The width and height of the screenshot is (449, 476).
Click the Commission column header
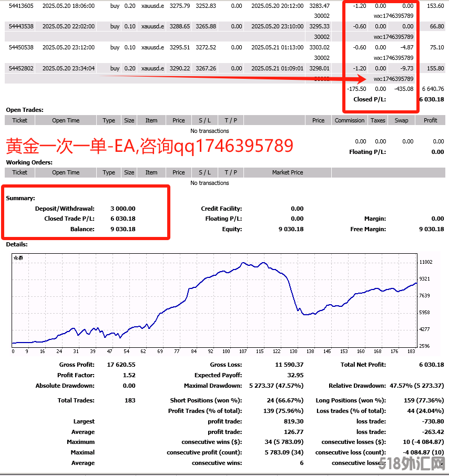pyautogui.click(x=349, y=120)
